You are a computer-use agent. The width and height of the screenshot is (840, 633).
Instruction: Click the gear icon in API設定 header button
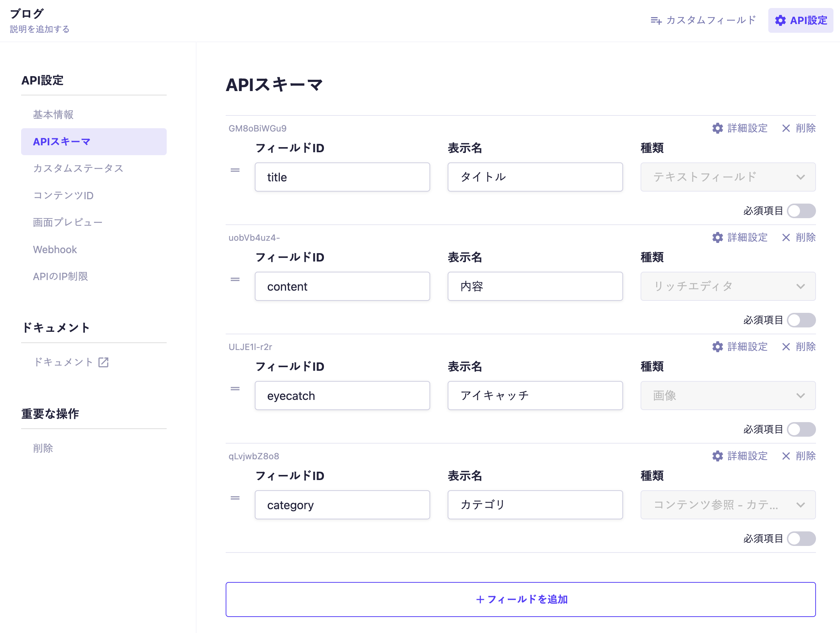(x=780, y=20)
